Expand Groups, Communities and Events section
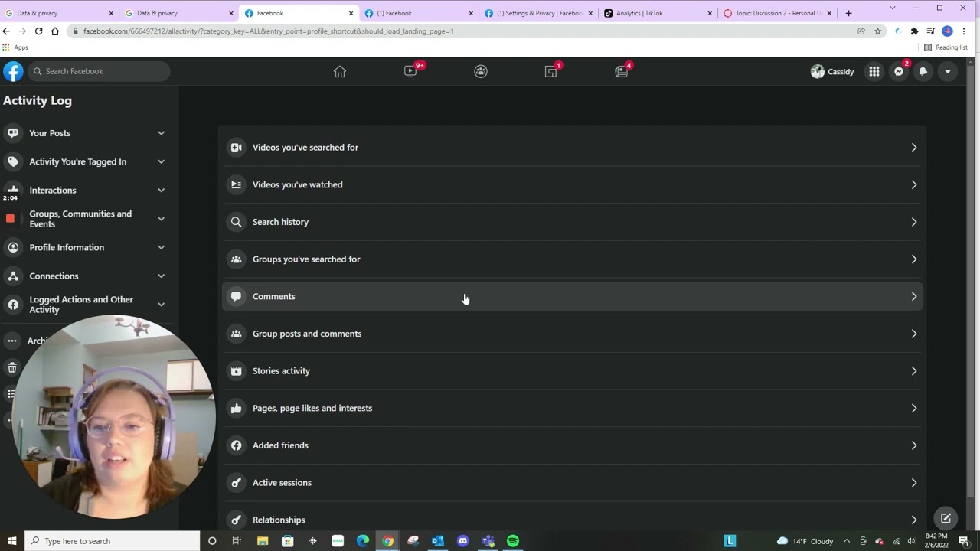This screenshot has width=980, height=551. [x=87, y=219]
